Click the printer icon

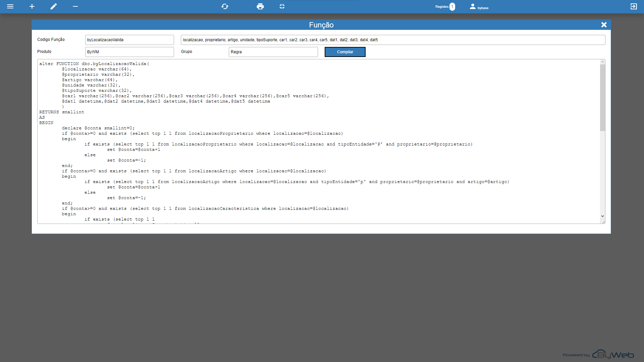(x=260, y=6)
